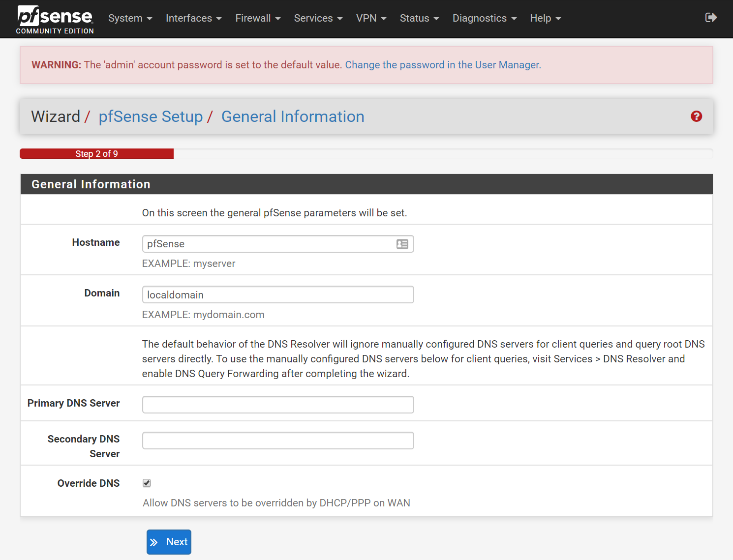Viewport: 733px width, 560px height.
Task: Expand the Interfaces menu
Action: point(194,18)
